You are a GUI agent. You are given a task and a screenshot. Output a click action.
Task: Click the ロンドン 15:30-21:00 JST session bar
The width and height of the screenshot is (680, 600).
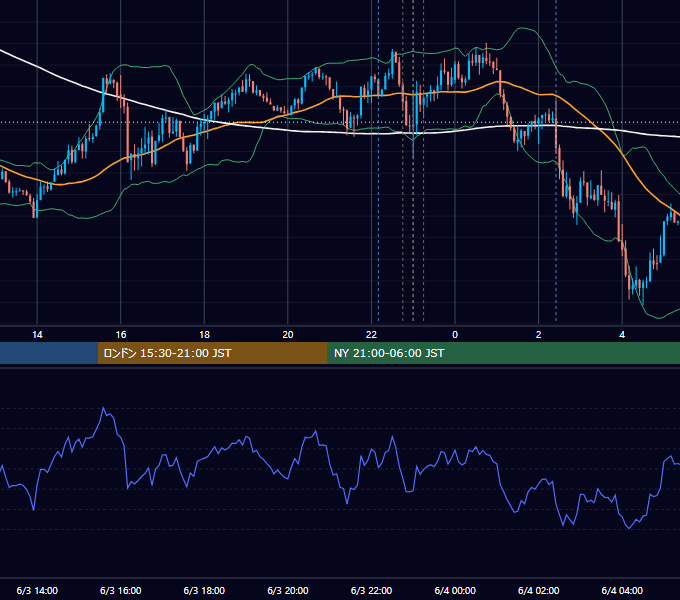(212, 353)
